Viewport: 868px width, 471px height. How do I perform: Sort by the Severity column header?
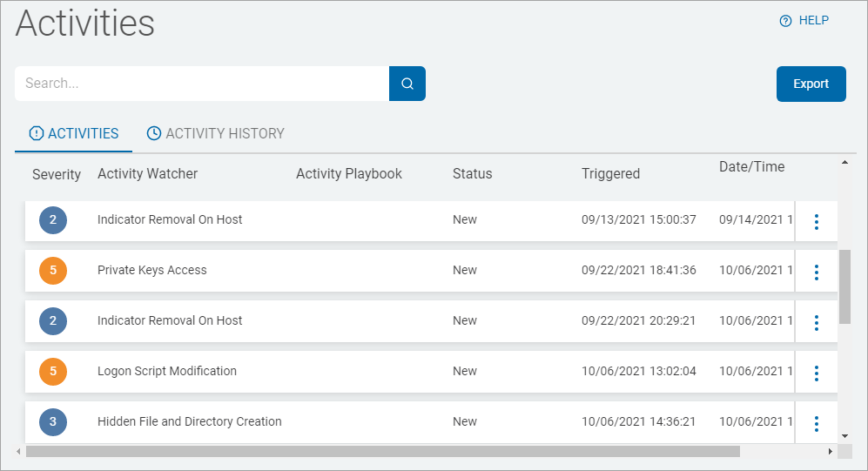click(x=57, y=174)
